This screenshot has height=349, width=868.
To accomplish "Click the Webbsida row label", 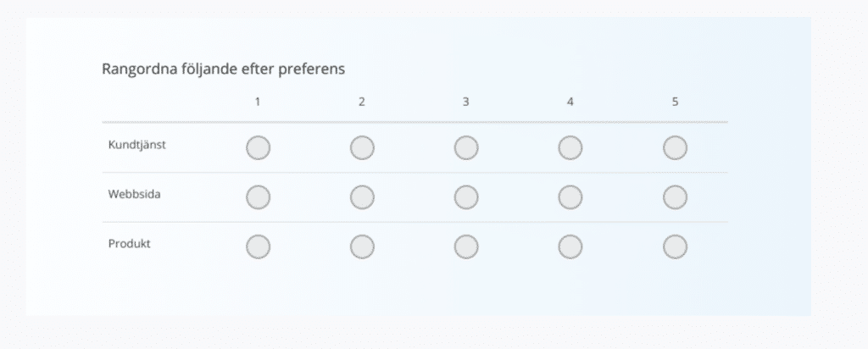I will (x=135, y=194).
